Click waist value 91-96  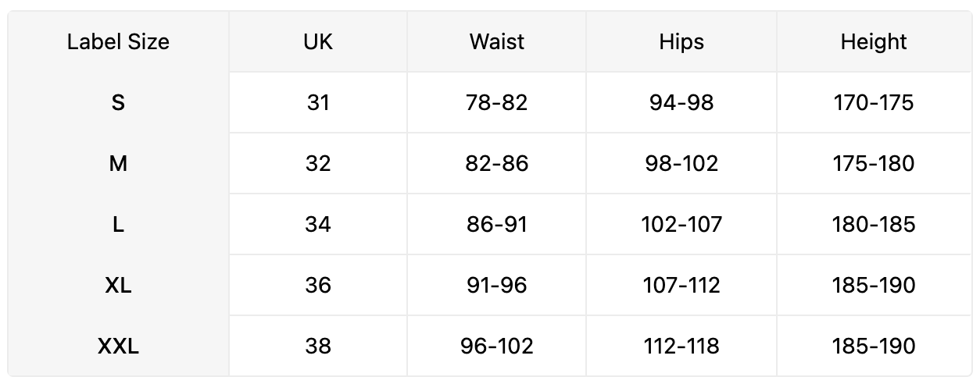[x=497, y=285]
